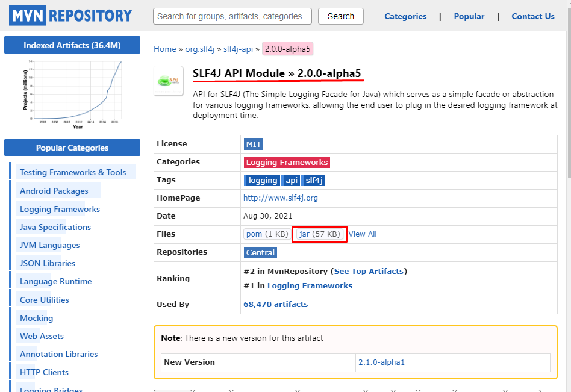Click the Search button

[340, 16]
